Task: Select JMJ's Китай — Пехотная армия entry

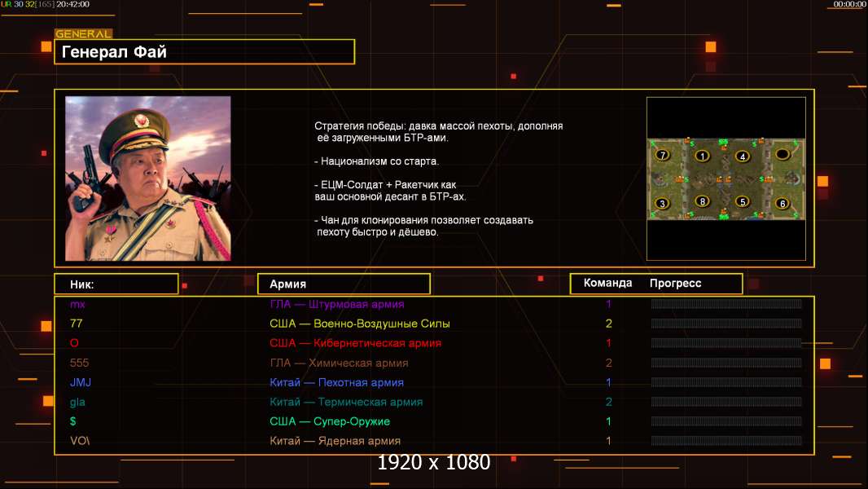Action: tap(336, 382)
